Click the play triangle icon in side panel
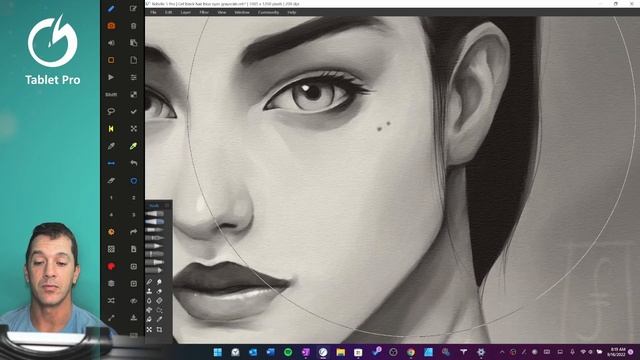The height and width of the screenshot is (360, 640). click(x=111, y=77)
